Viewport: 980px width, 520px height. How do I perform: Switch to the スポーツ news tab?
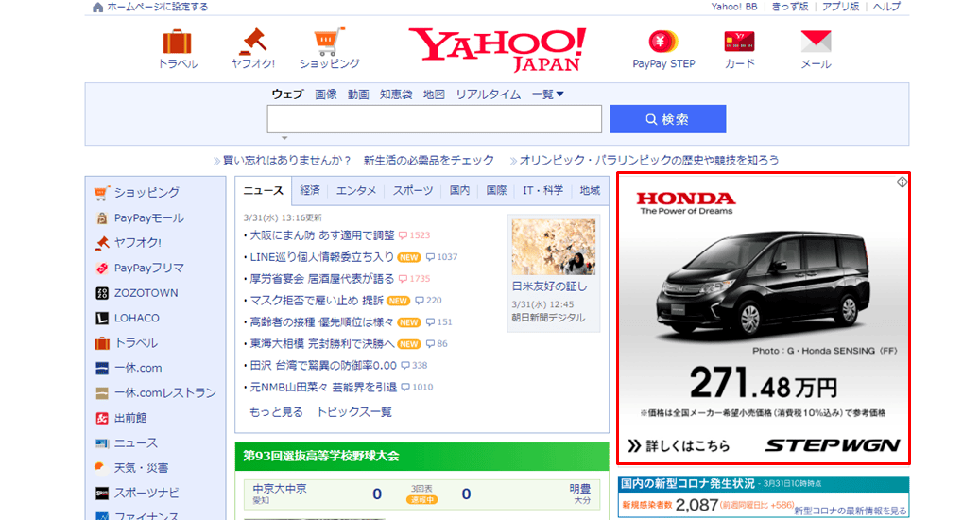412,191
